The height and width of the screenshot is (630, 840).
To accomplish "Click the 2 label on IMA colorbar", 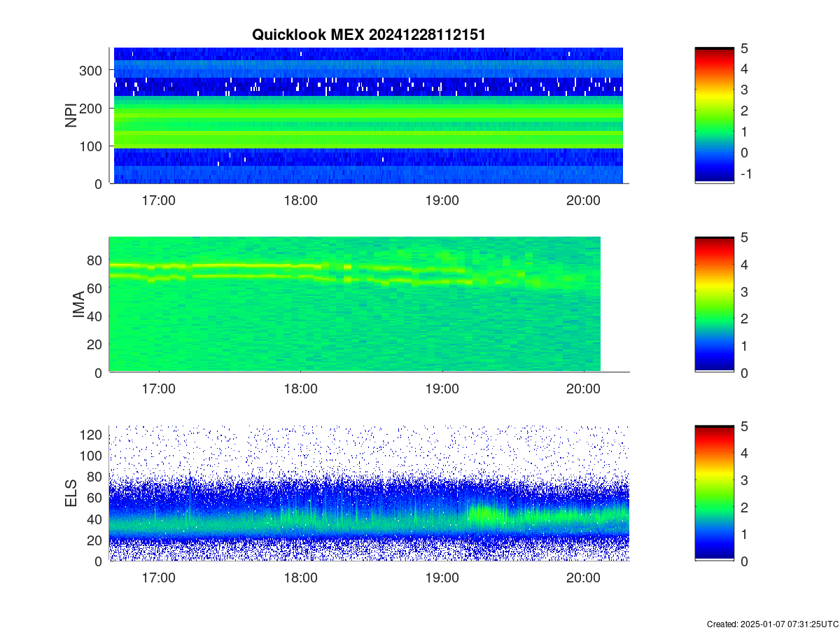I will pos(745,318).
